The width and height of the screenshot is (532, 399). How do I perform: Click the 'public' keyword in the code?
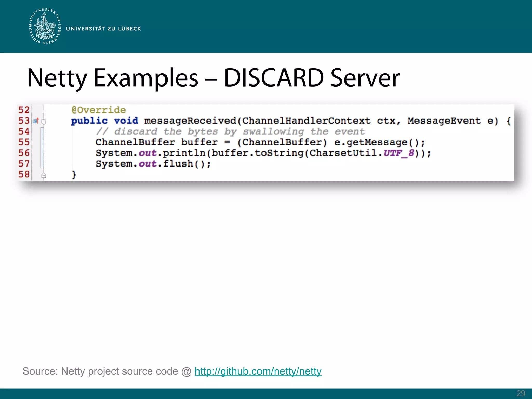[89, 121]
